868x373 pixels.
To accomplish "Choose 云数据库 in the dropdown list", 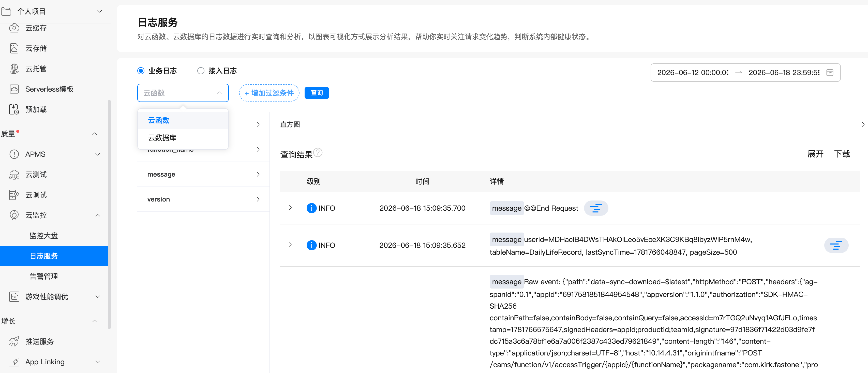I will 183,138.
